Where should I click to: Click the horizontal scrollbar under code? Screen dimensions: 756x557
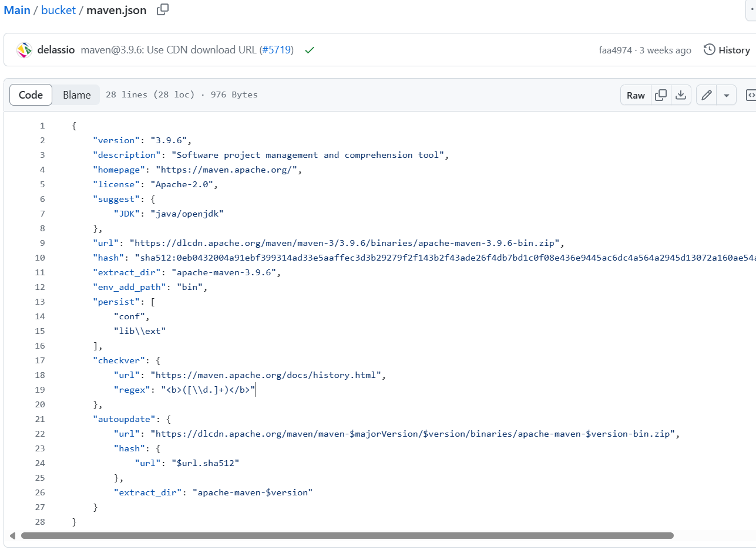coord(347,535)
